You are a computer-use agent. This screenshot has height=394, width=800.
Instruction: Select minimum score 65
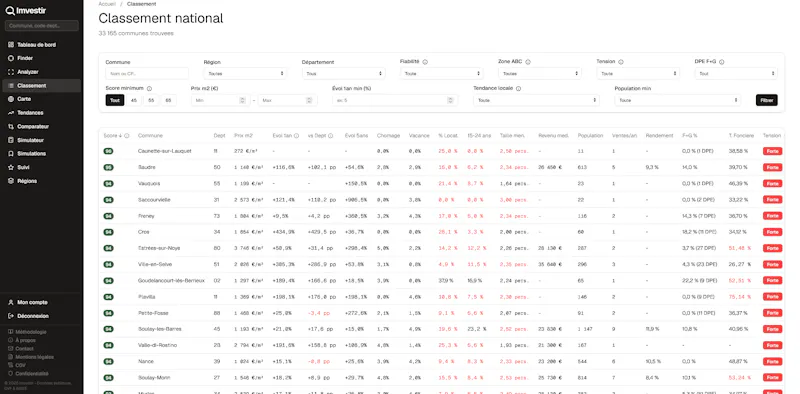(x=168, y=101)
